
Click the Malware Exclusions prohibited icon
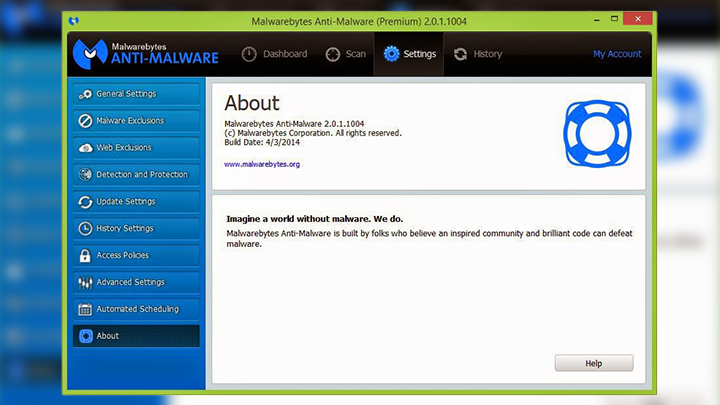(x=85, y=121)
